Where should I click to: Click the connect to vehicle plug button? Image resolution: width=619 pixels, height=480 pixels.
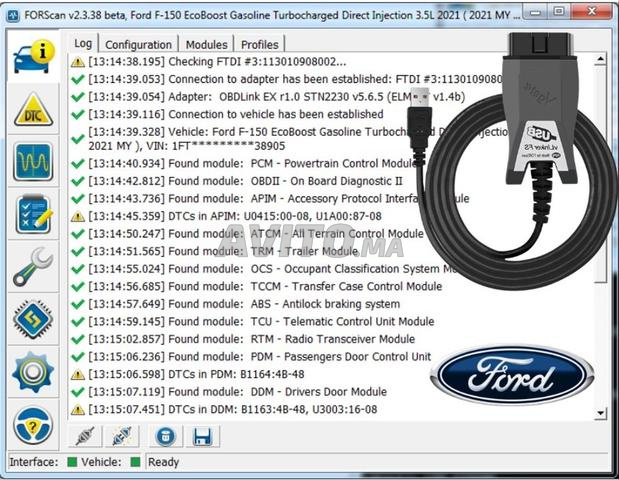tap(85, 437)
